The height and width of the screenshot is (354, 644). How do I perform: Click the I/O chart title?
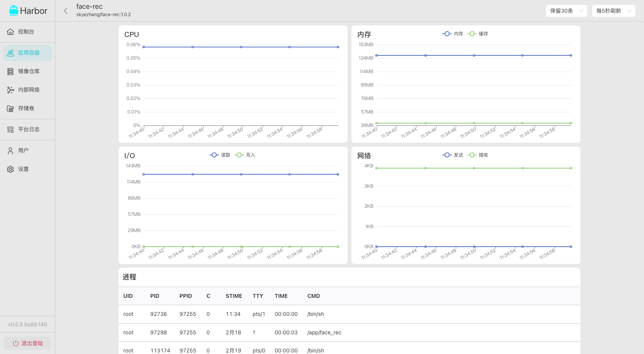(130, 156)
